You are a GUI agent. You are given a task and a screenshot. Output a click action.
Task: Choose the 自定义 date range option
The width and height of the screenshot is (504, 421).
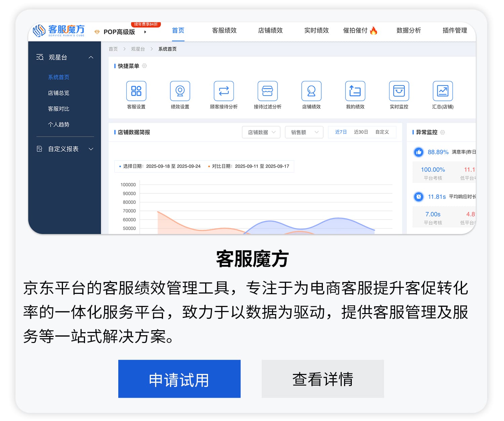pos(382,132)
